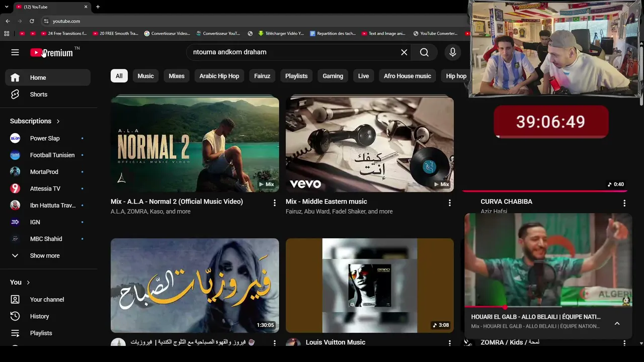Expand the You section chevron
This screenshot has width=644, height=362.
click(28, 283)
